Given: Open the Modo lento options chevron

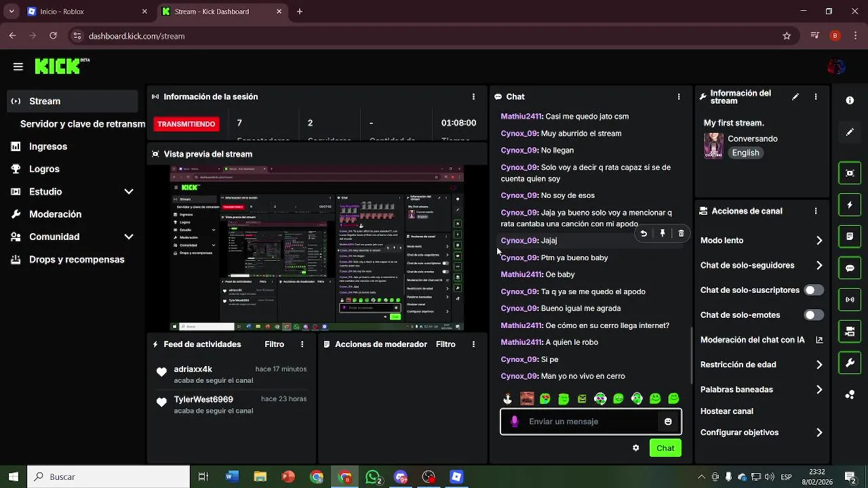Looking at the screenshot, I should 819,241.
